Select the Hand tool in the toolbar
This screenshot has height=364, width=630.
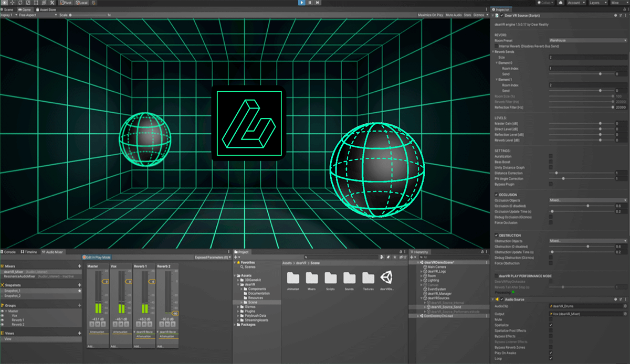[x=5, y=3]
